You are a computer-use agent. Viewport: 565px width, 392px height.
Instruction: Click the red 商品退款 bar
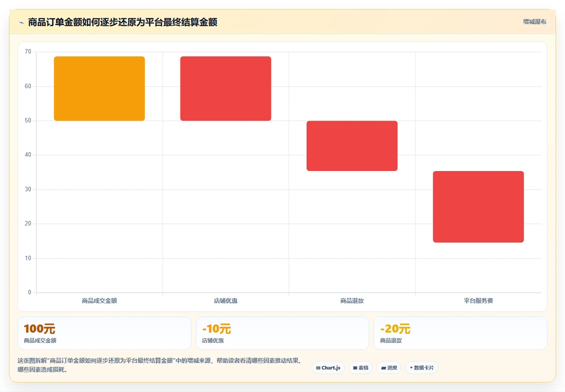(352, 146)
